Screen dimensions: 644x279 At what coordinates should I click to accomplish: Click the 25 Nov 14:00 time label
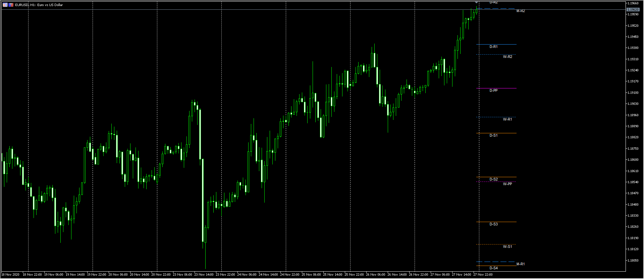[x=333, y=275]
